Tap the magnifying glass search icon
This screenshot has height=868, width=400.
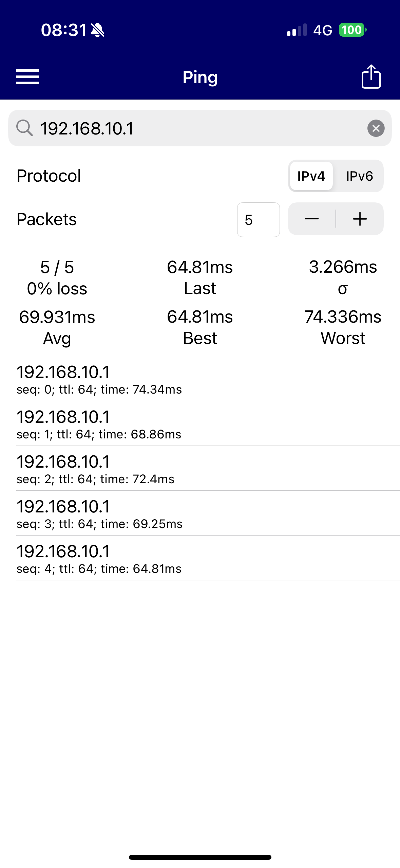pos(24,128)
